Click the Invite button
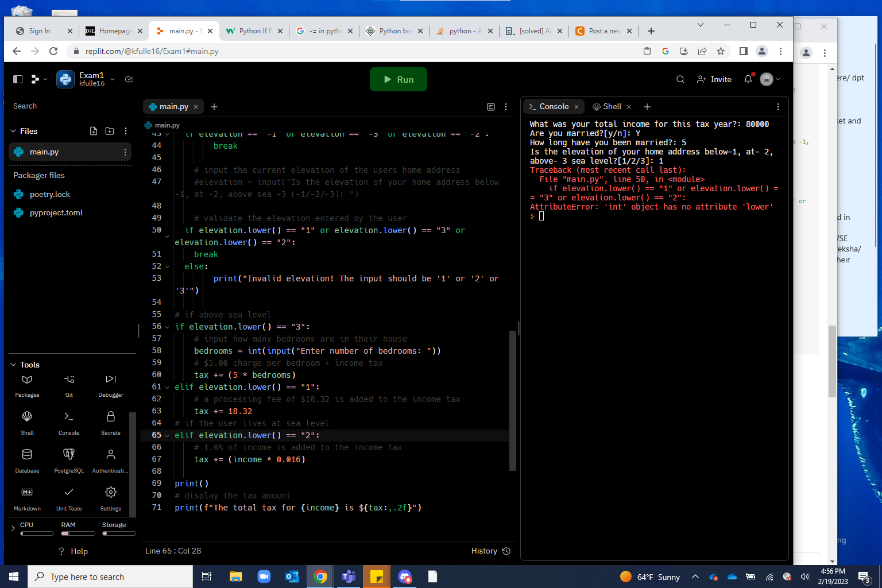This screenshot has height=588, width=882. (x=714, y=79)
